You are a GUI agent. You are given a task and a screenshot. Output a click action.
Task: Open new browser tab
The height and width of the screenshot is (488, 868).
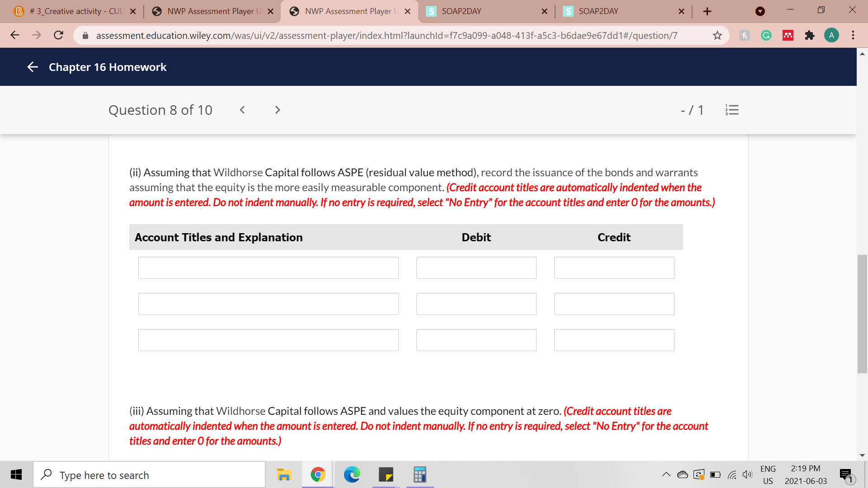tap(708, 11)
